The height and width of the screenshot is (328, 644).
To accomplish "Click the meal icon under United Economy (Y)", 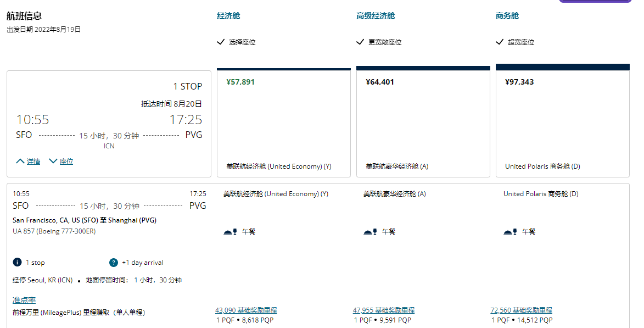I will pos(230,232).
